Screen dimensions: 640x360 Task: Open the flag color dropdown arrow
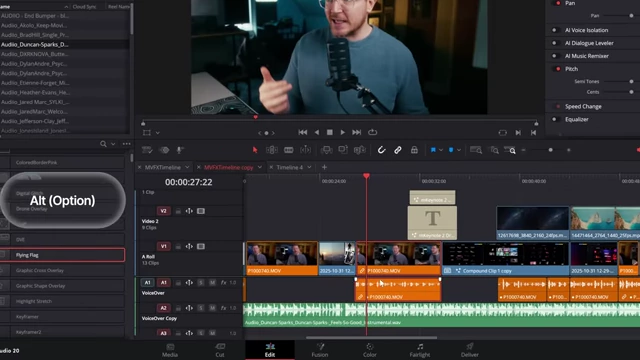[x=441, y=150]
